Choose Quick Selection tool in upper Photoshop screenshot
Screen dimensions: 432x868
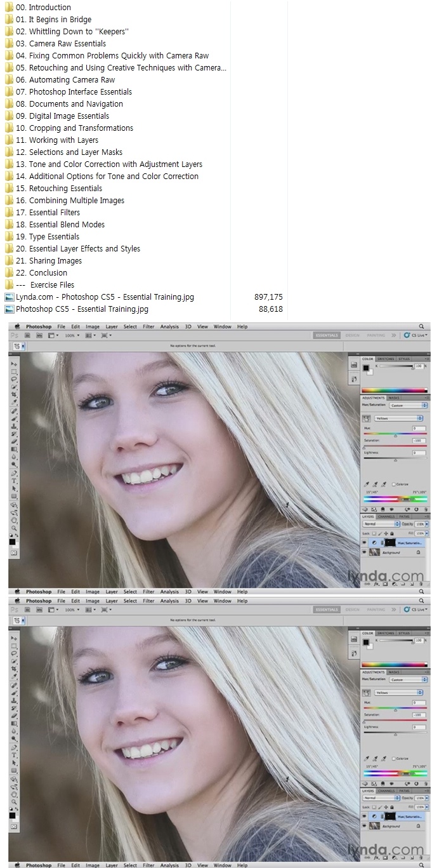point(14,386)
